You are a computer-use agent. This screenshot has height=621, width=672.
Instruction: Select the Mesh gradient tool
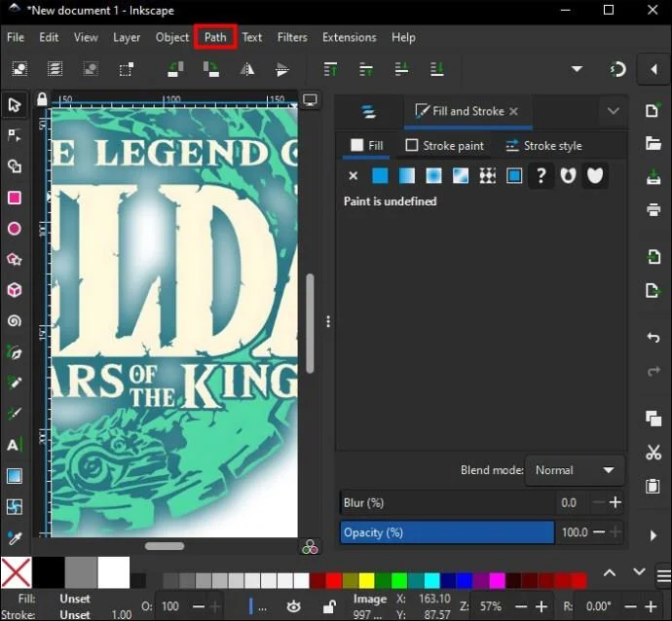tap(15, 507)
